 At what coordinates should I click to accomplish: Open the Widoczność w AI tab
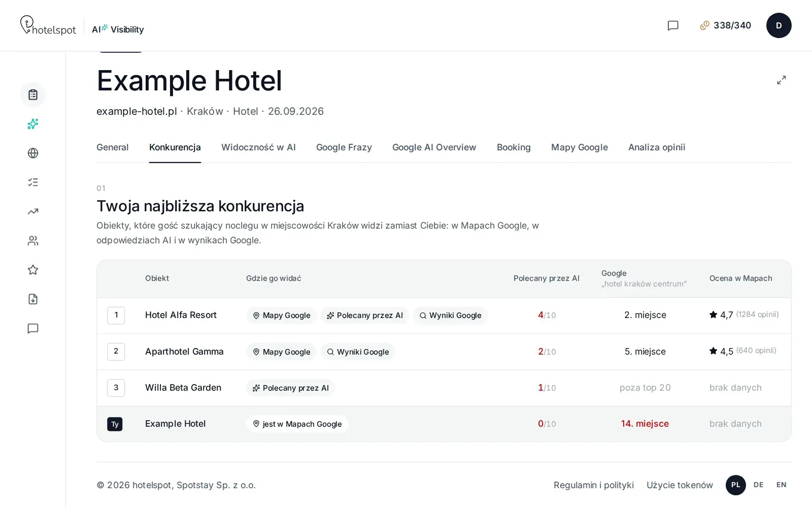click(258, 147)
